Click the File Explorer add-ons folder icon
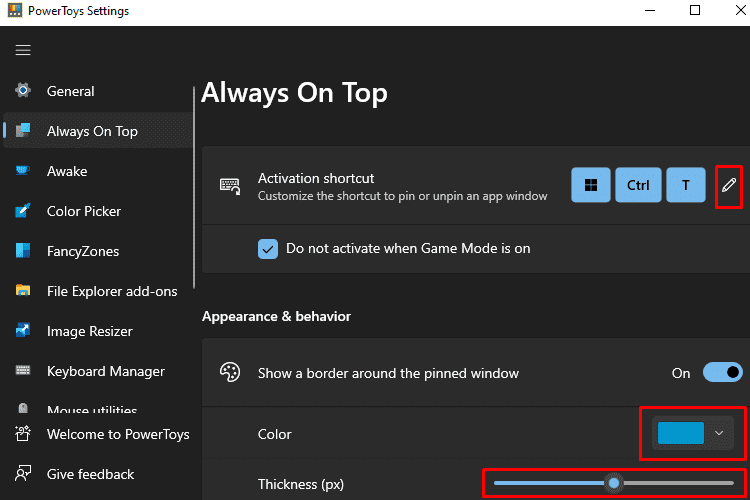Viewport: 750px width, 500px height. coord(22,290)
